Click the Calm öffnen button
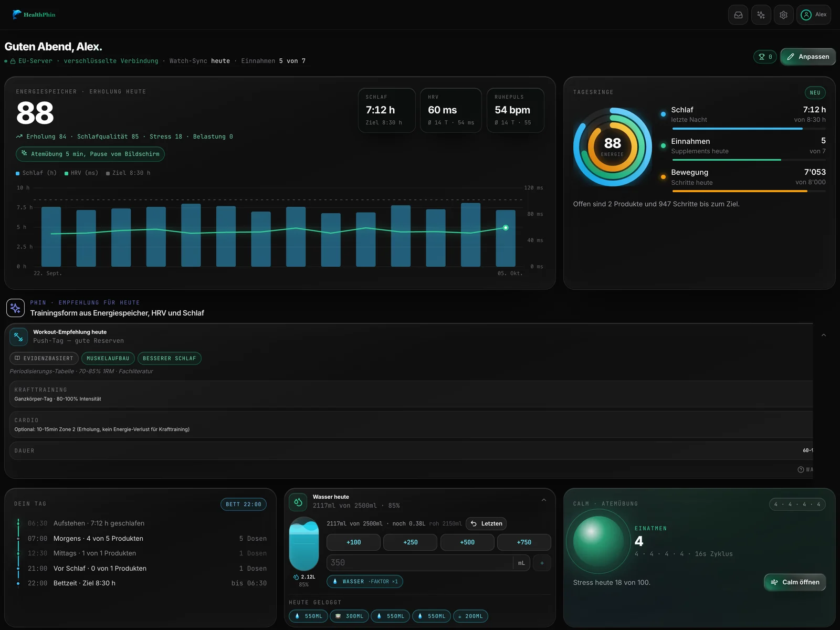Viewport: 840px width, 630px height. click(x=795, y=582)
